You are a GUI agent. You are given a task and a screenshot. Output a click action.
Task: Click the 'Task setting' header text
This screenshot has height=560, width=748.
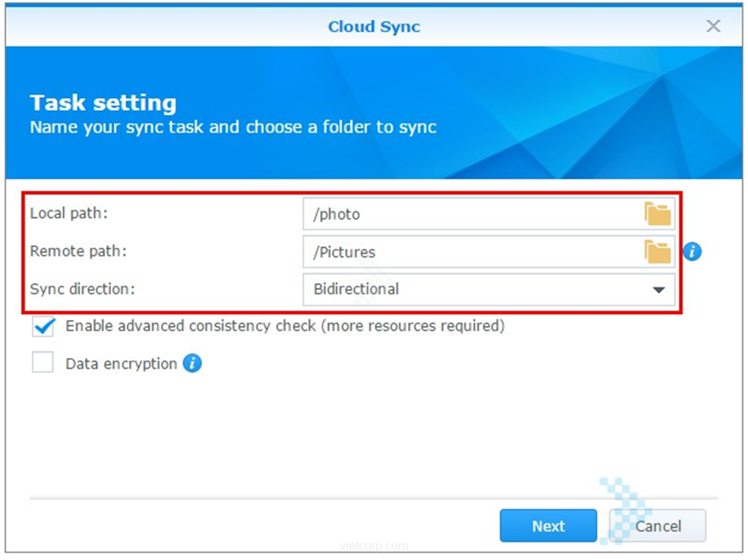(x=103, y=103)
